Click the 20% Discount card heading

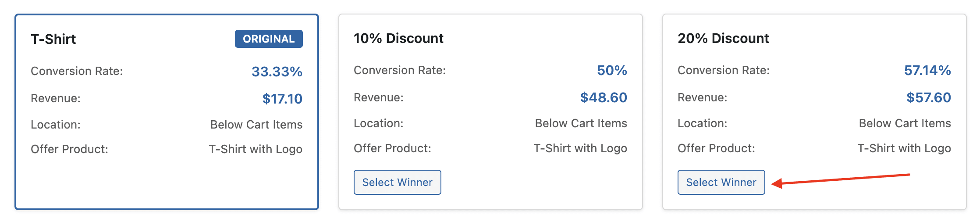coord(723,38)
